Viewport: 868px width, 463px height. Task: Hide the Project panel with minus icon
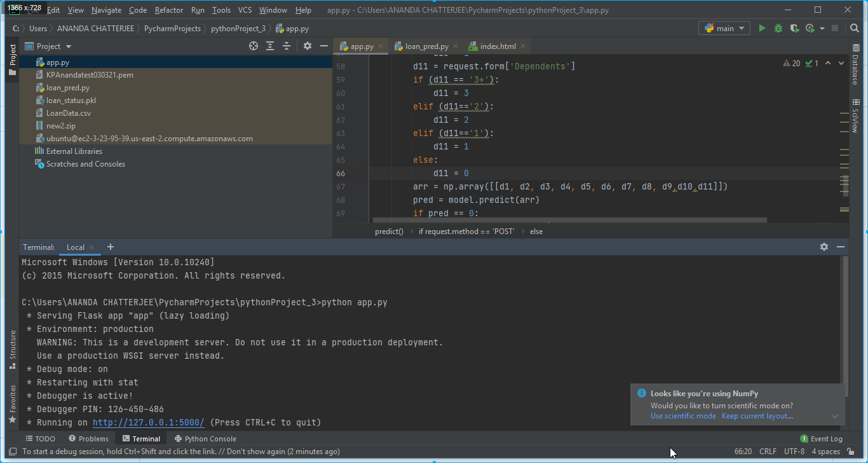324,46
